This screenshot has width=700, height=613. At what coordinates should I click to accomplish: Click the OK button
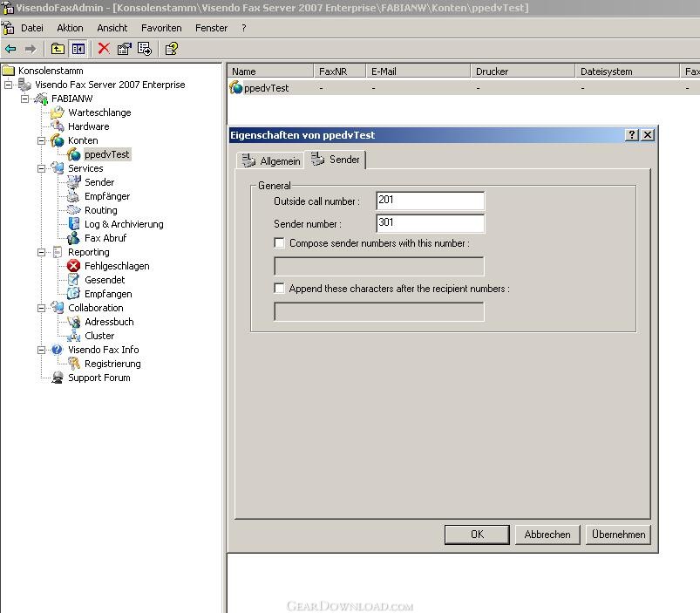click(477, 535)
